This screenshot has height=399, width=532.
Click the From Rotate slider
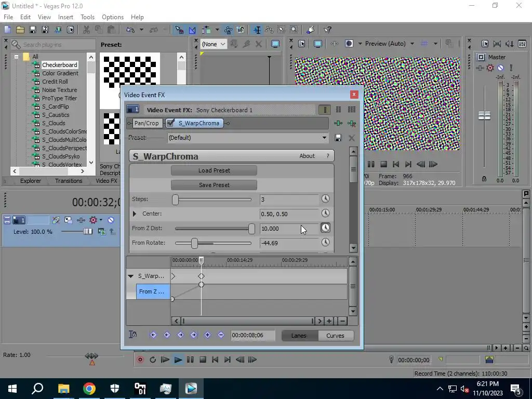[213, 243]
